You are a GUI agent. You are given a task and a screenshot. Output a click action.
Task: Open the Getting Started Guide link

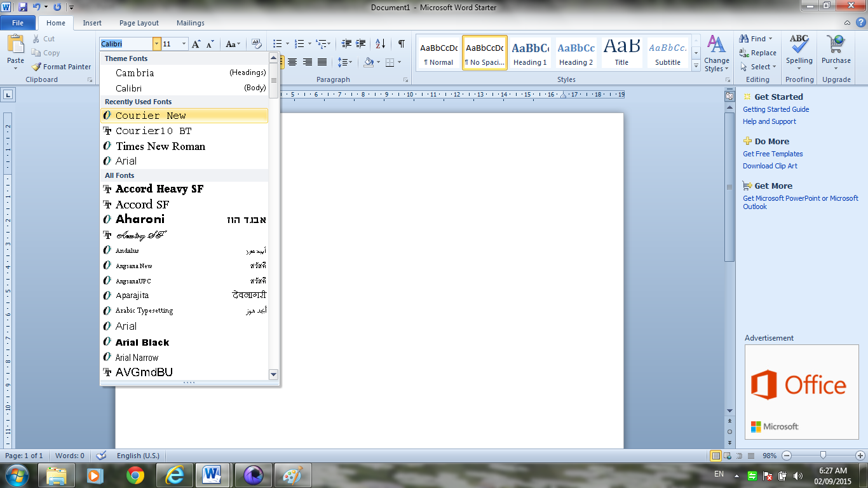(776, 109)
